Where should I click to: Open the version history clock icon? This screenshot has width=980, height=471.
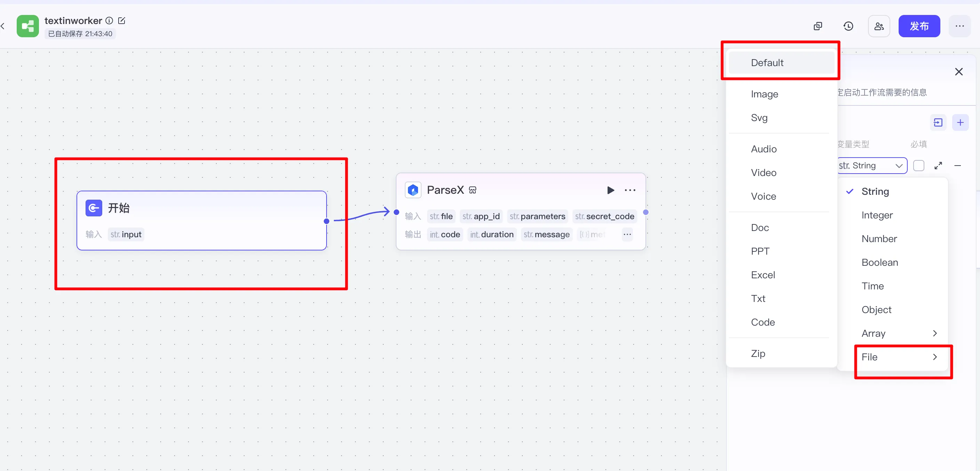pos(848,26)
